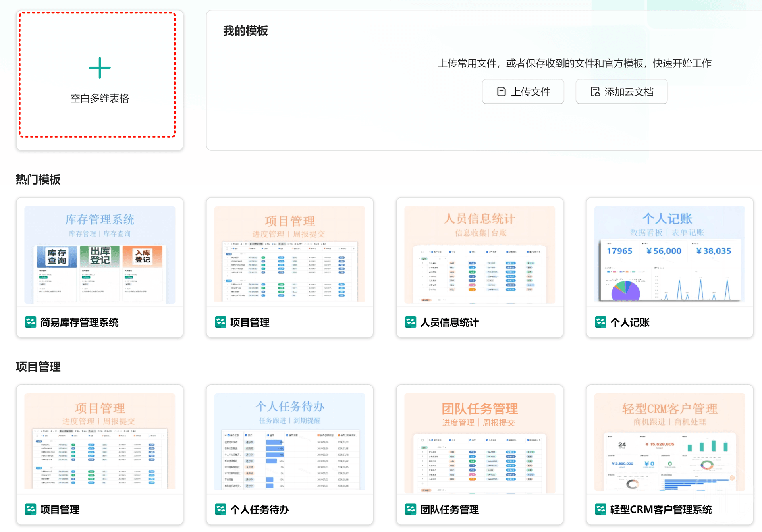
Task: Select the 轻型CRM客户管理系统 title link
Action: (x=661, y=509)
